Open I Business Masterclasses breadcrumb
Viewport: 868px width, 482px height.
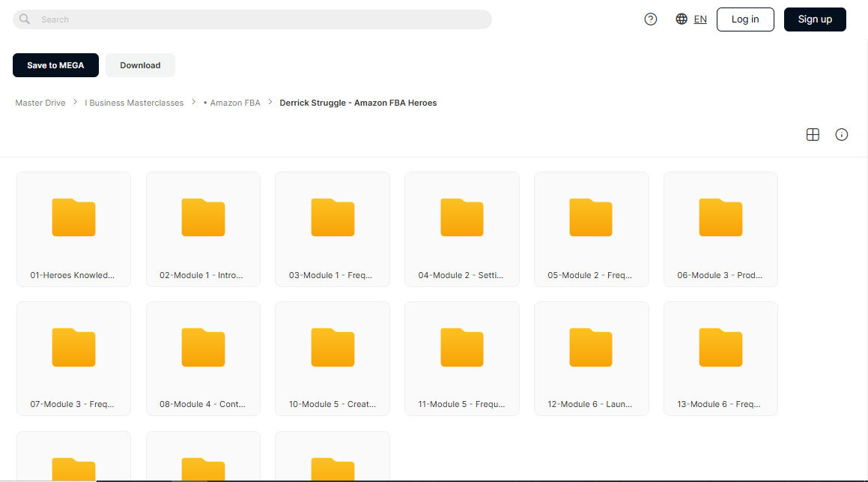(134, 103)
